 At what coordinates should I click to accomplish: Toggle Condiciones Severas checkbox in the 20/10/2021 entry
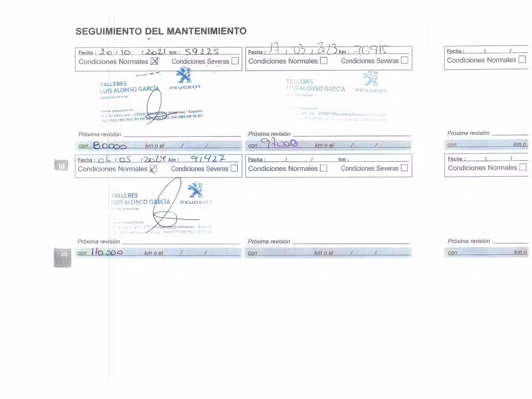pos(235,61)
